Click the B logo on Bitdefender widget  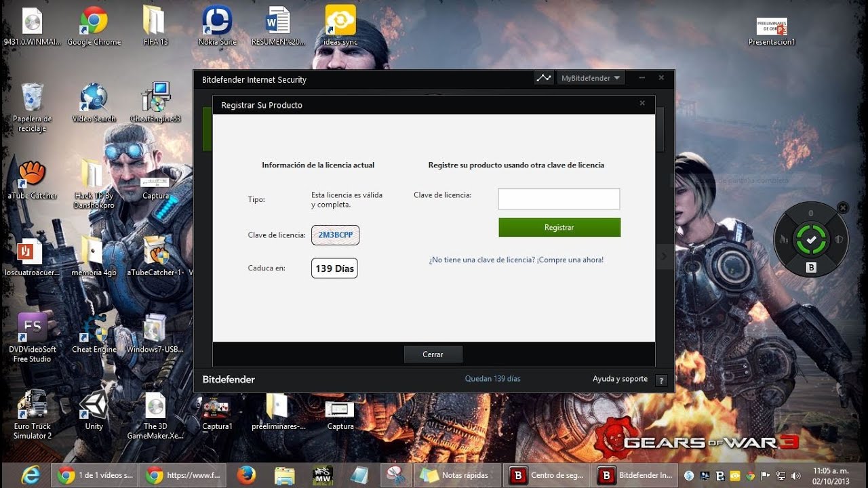[811, 268]
